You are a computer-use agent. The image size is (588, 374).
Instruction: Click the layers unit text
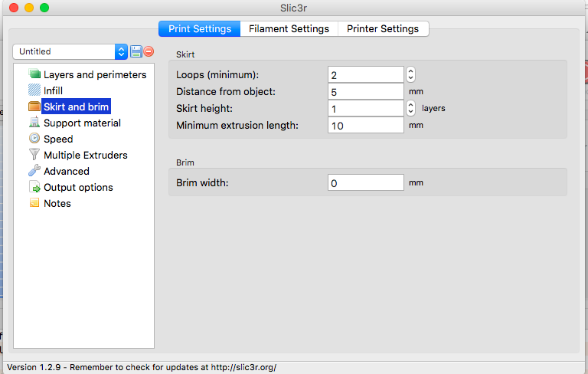tap(433, 108)
